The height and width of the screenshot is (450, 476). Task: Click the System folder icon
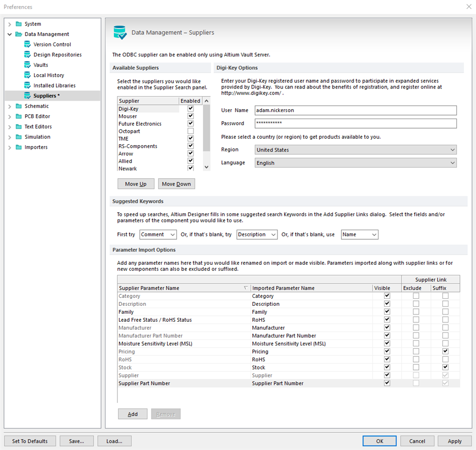(18, 24)
